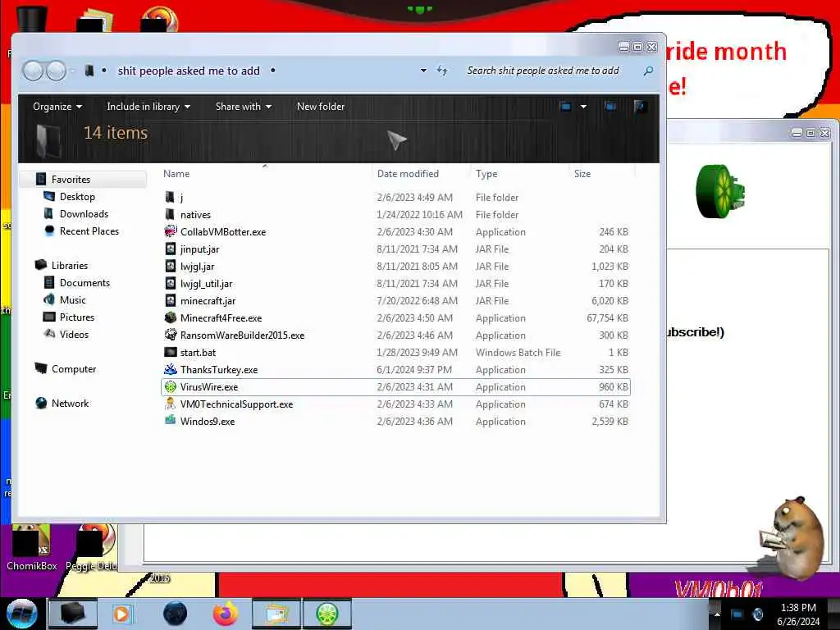Open the Start menu orb
The height and width of the screenshot is (630, 840).
coord(22,614)
